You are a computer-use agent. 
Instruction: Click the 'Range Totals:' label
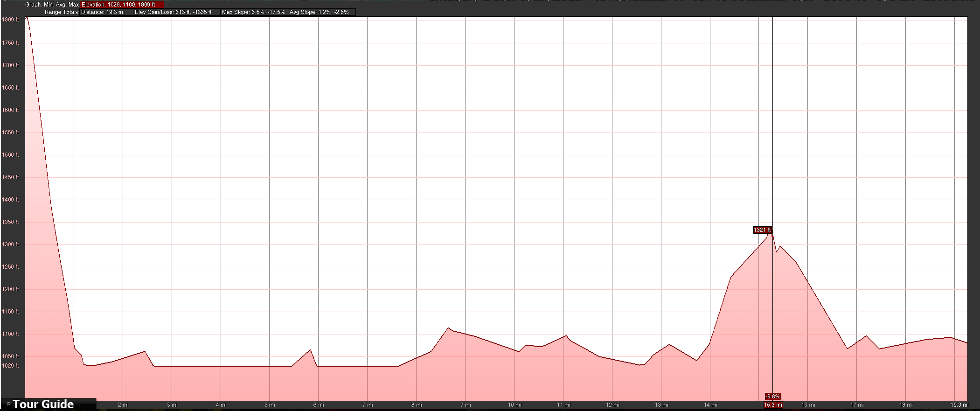point(62,12)
